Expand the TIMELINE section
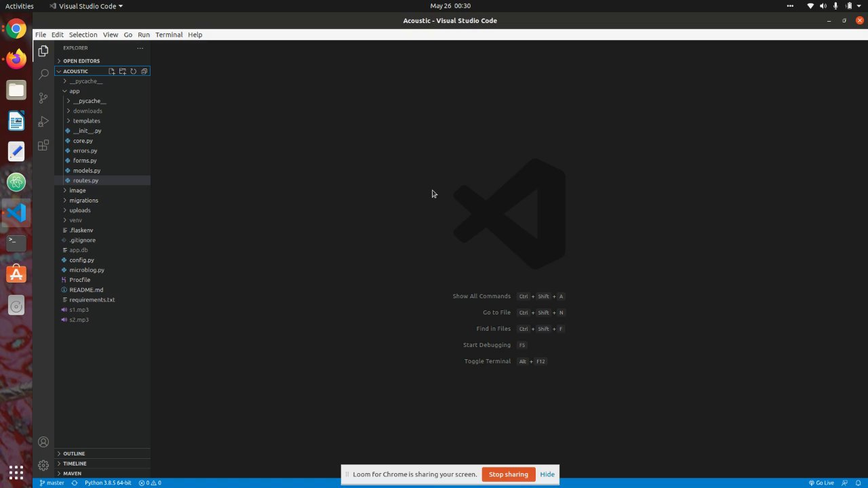Image resolution: width=868 pixels, height=488 pixels. click(x=102, y=464)
